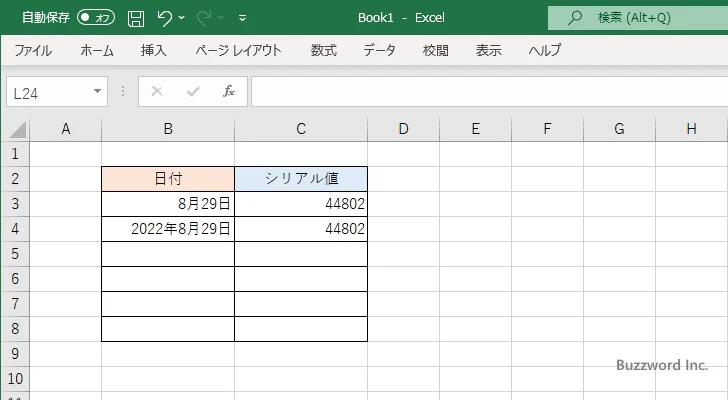Select row 5 header
This screenshot has width=728, height=400.
(x=15, y=254)
